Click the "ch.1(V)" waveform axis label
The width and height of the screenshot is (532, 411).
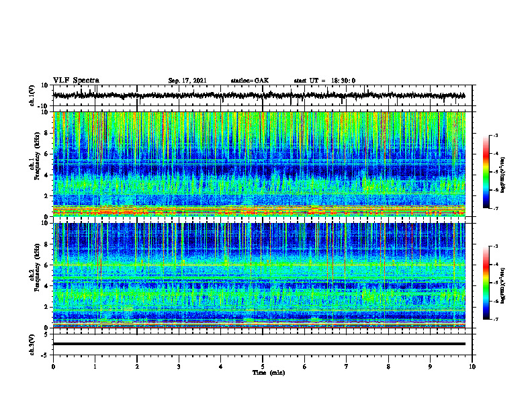32,95
